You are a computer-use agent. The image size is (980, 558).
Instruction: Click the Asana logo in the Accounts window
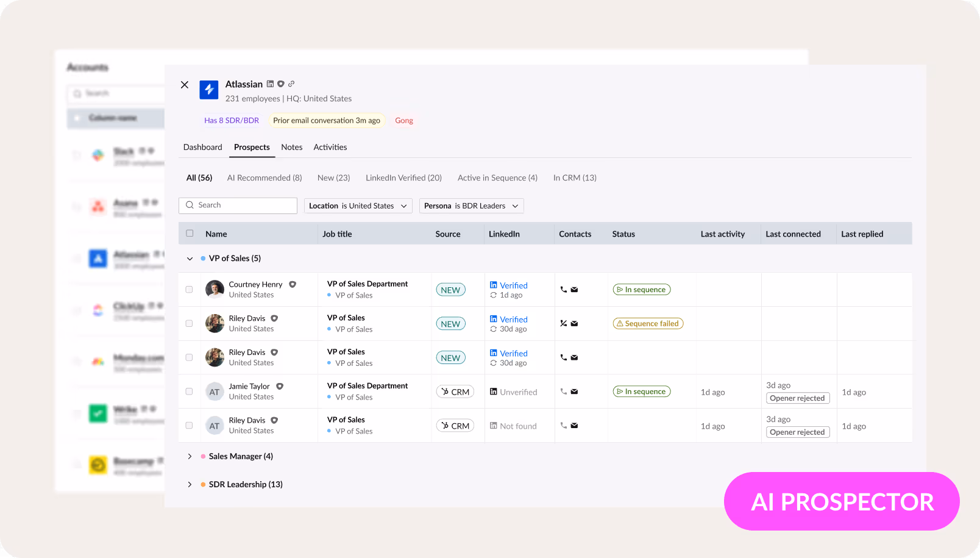tap(98, 207)
